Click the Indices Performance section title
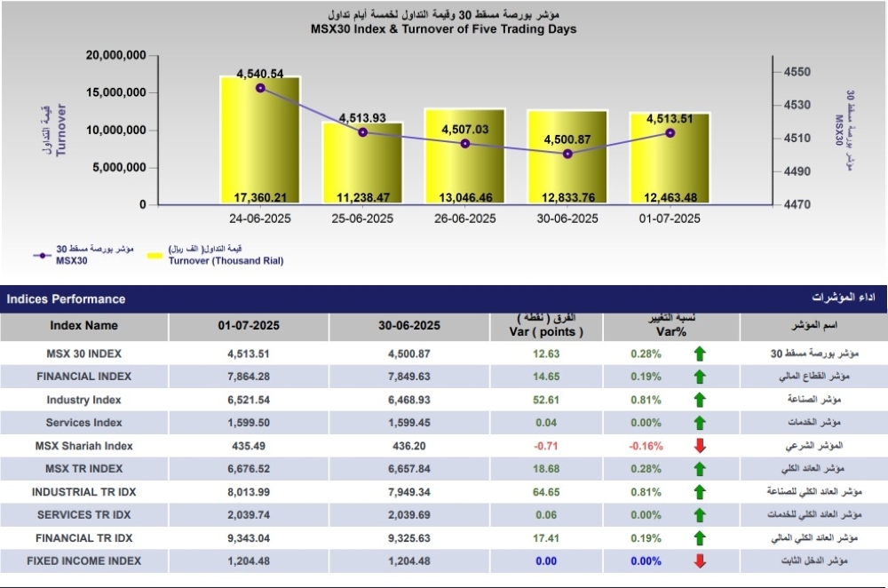Screen dimensions: 888x588 coord(66,299)
